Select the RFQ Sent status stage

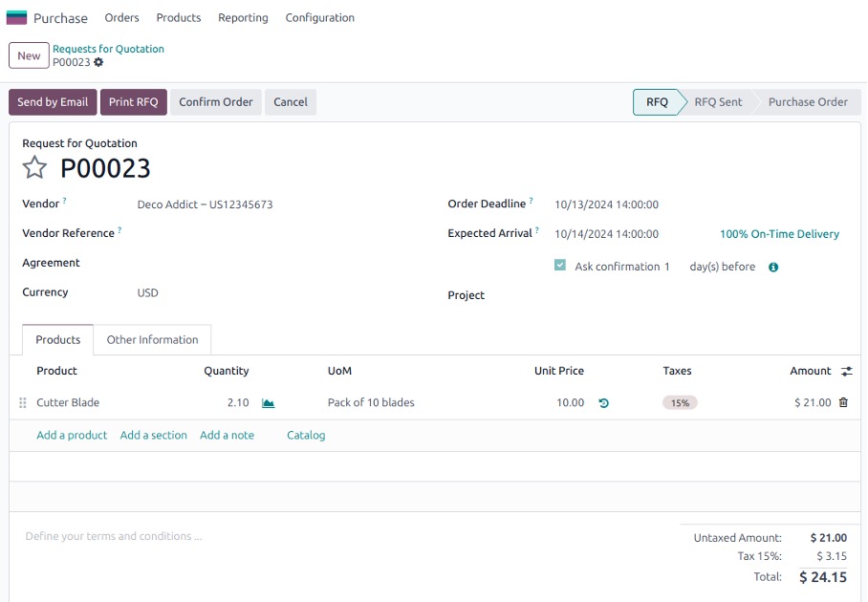tap(718, 102)
